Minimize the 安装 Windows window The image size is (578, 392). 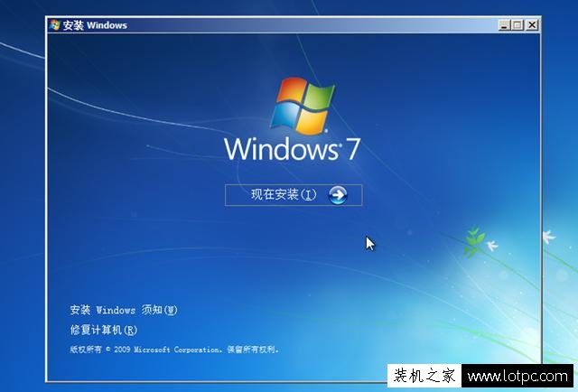(504, 25)
